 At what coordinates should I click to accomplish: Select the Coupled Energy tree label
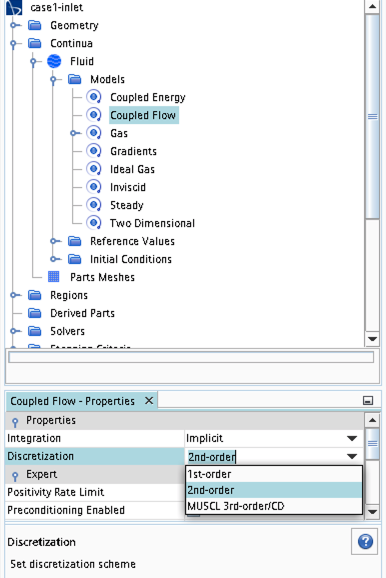pos(147,97)
